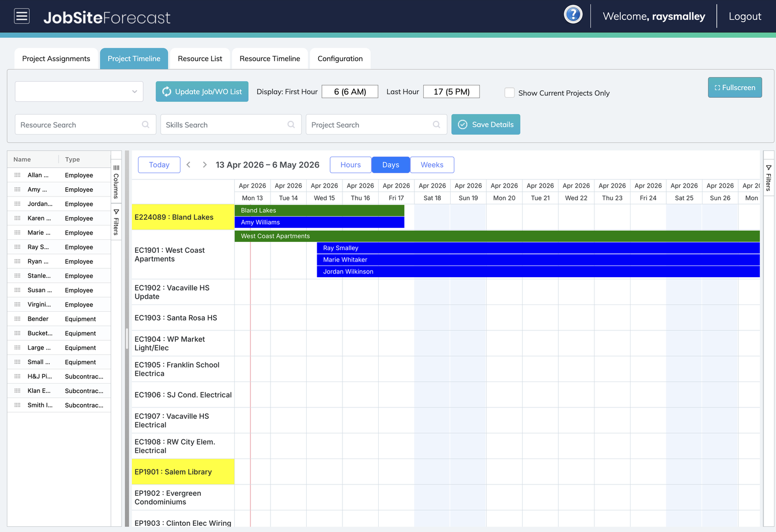This screenshot has height=532, width=776.
Task: Click the Update Job/WO List button
Action: (202, 92)
